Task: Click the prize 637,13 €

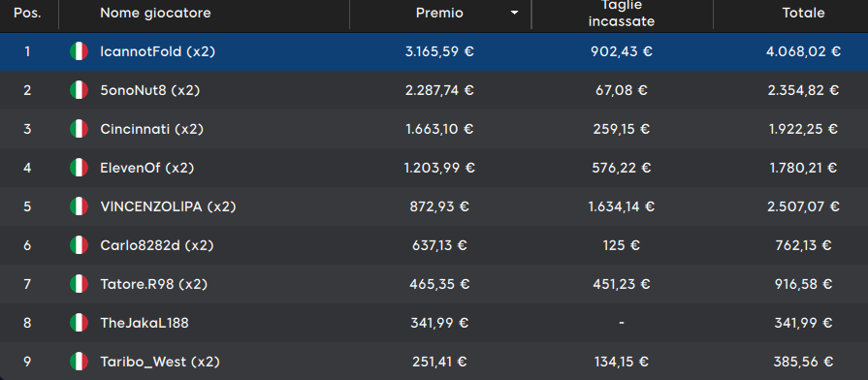Action: (x=439, y=245)
